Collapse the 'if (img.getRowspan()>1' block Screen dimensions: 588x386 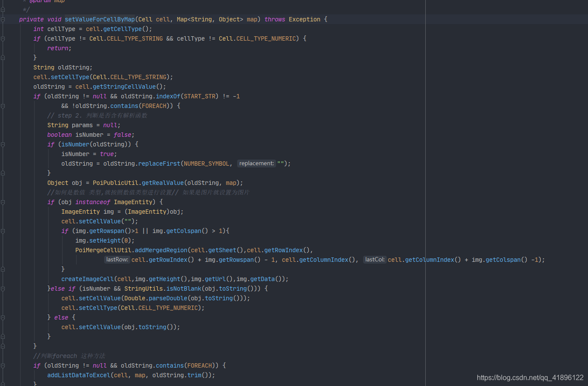pyautogui.click(x=3, y=231)
